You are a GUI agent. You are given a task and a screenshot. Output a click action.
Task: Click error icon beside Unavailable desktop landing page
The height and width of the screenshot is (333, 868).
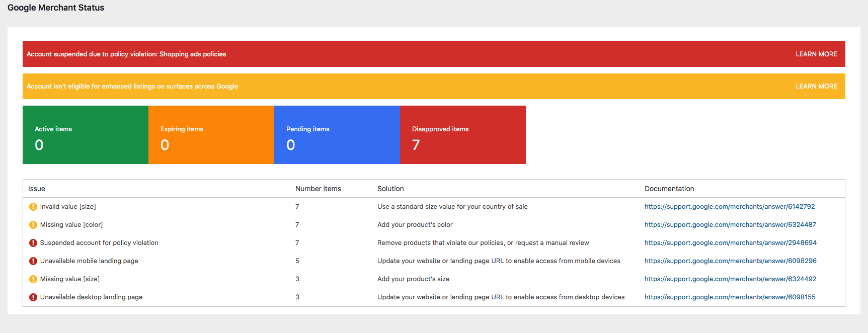pos(33,297)
